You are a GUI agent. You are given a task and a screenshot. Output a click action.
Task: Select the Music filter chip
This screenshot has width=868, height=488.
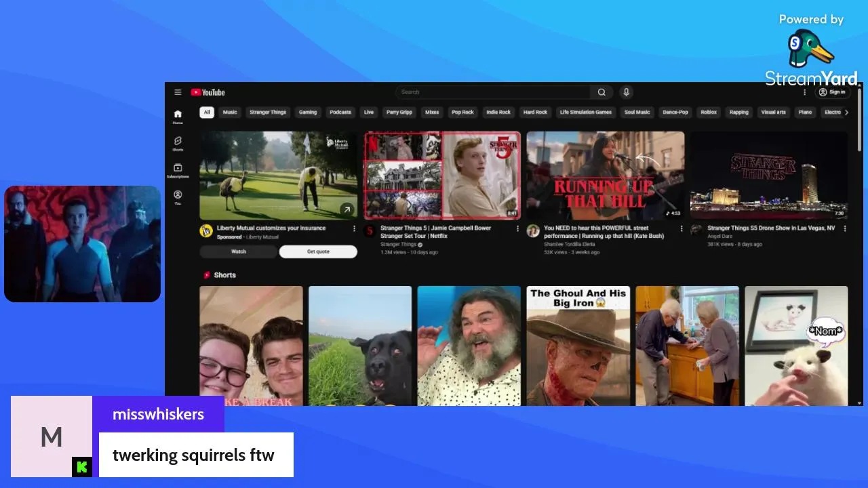click(x=231, y=113)
